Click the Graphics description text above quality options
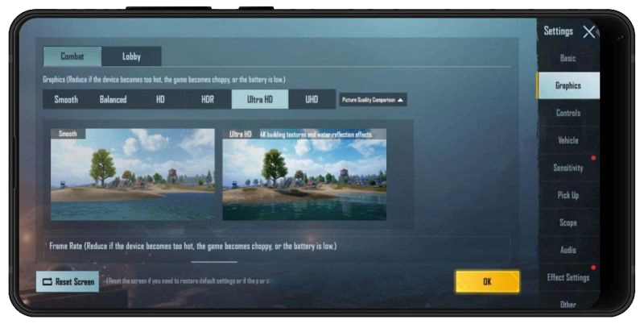644x324 pixels. point(164,79)
